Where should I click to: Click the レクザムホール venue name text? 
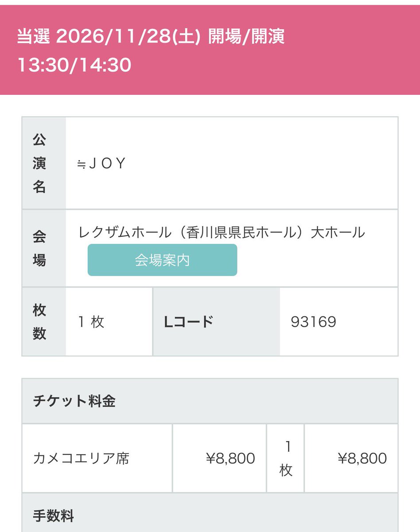coord(222,232)
